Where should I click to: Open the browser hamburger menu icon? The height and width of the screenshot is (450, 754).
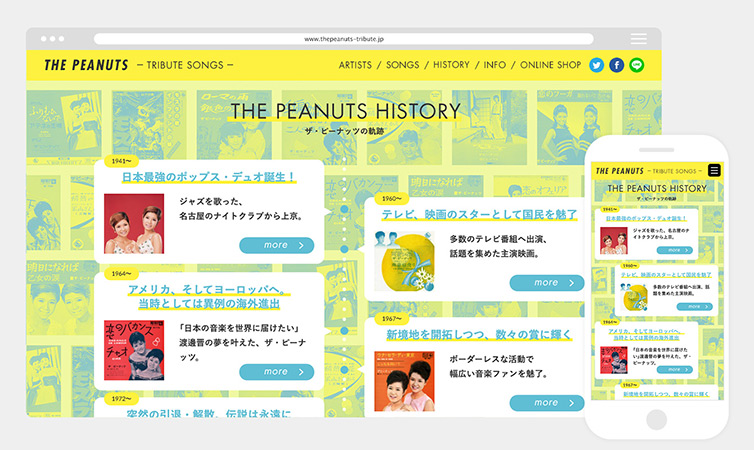(639, 38)
